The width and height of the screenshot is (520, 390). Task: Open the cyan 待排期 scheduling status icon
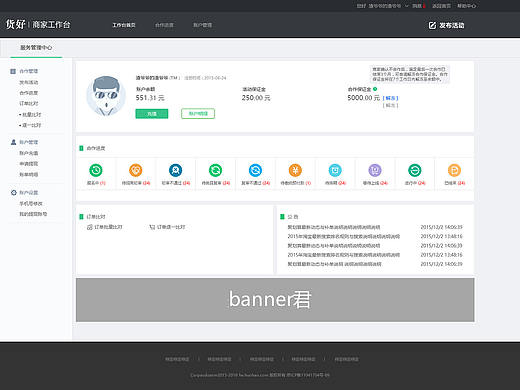click(x=335, y=170)
